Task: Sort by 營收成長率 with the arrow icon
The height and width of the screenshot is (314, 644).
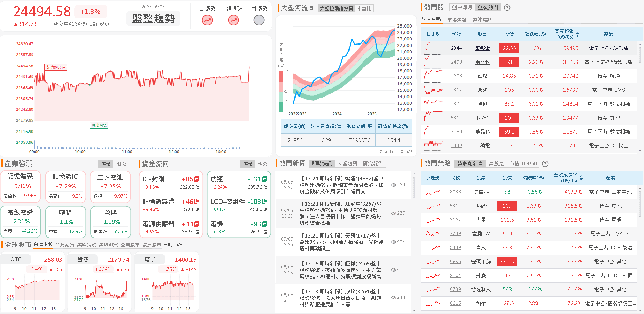Action: (580, 178)
